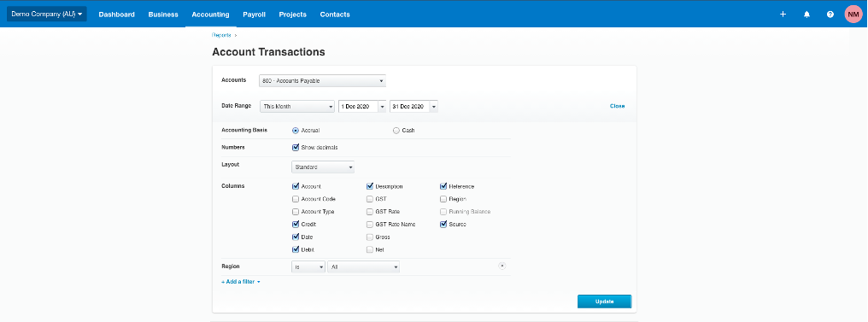Screen dimensions: 868x322
Task: Click the Close link
Action: point(617,106)
